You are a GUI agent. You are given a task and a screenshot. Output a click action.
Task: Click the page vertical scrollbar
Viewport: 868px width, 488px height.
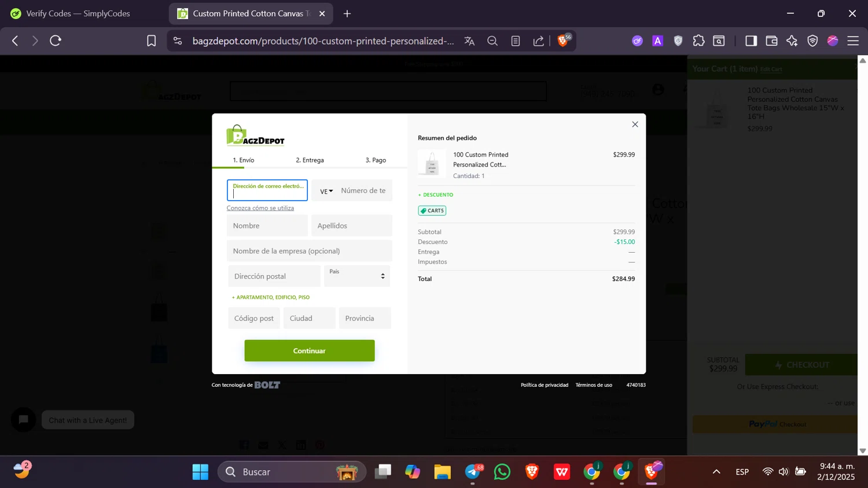point(863,254)
